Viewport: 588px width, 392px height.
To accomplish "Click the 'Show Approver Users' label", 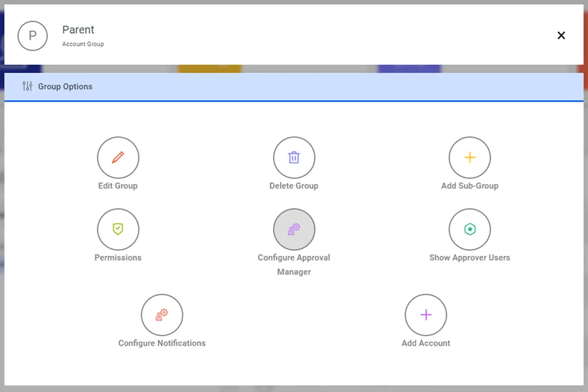I will click(469, 258).
